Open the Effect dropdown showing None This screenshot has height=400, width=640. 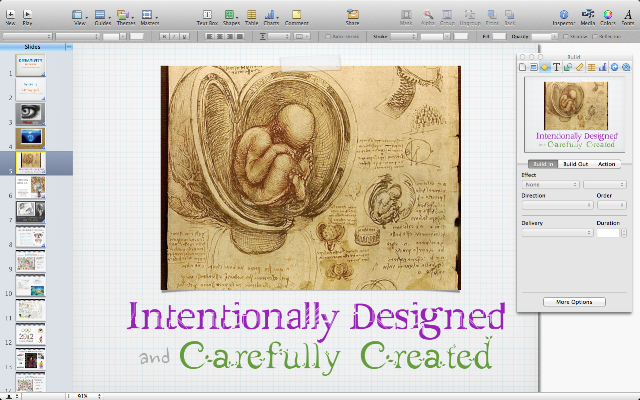(550, 185)
